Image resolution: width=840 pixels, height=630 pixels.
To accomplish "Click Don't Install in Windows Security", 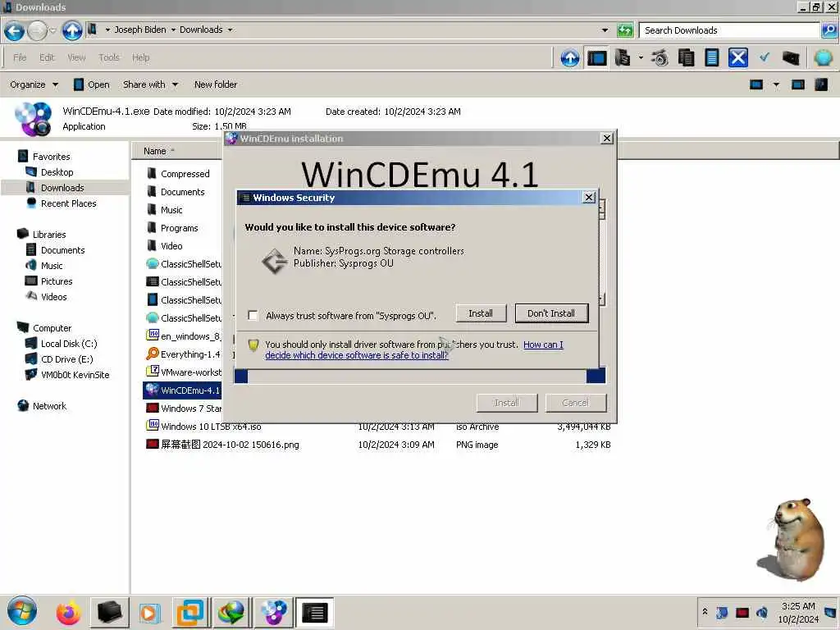I will [551, 313].
